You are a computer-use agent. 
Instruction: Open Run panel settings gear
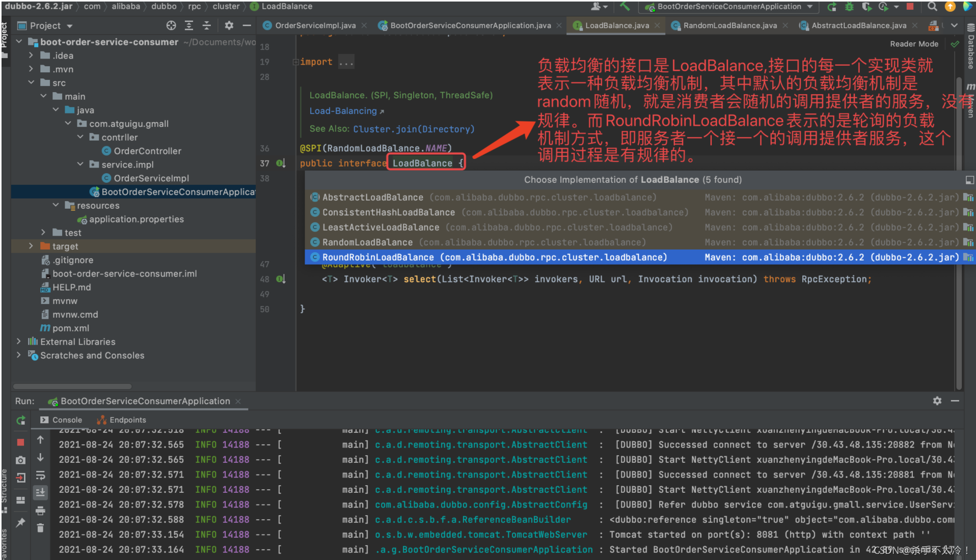(937, 401)
